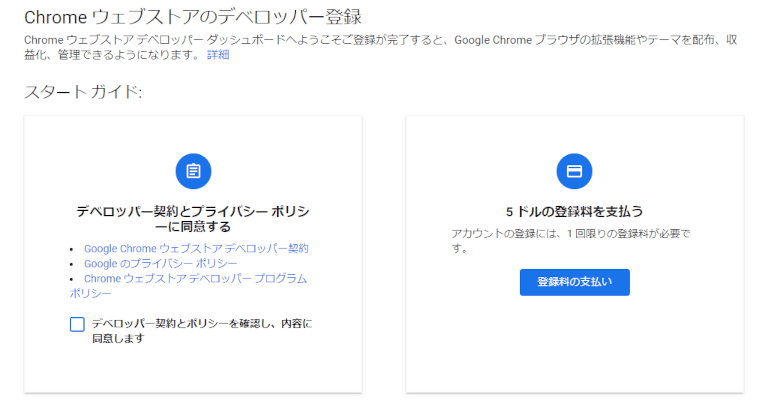
Task: Open Google のプライバシー ポリシー link
Action: [161, 264]
